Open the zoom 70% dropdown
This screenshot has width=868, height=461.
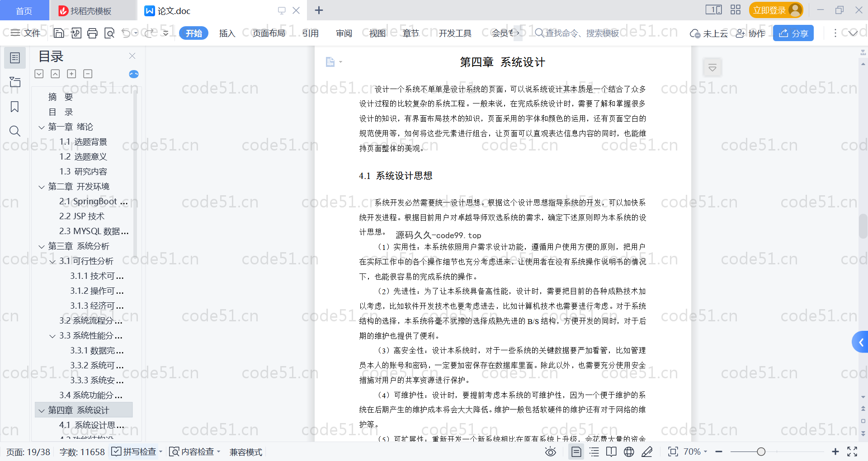tap(695, 452)
